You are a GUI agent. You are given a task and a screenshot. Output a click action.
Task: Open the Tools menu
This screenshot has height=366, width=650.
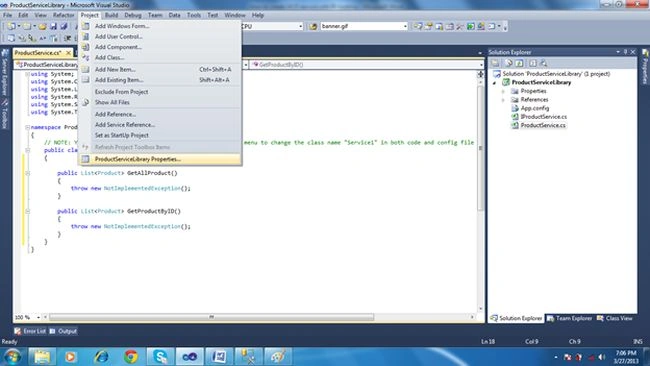coord(194,15)
